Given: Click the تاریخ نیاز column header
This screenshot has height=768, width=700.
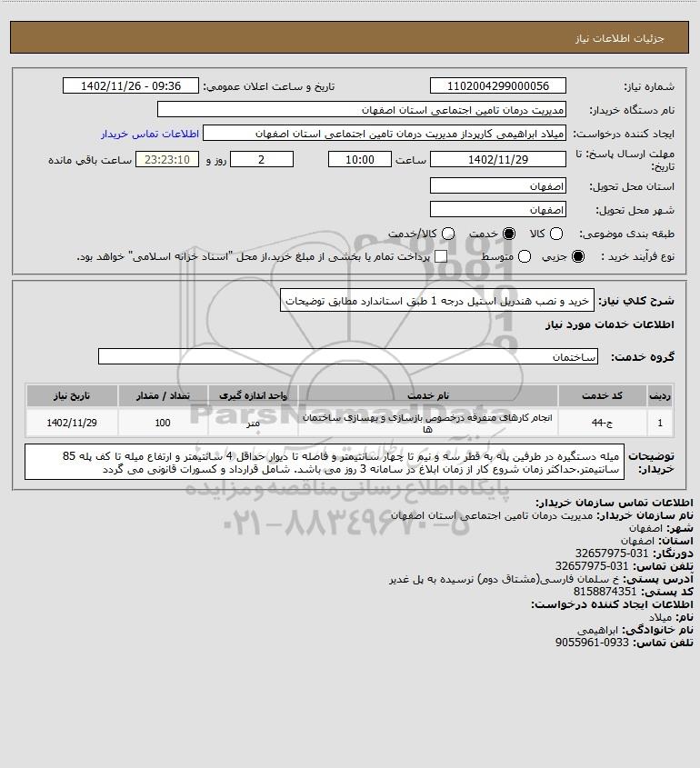Looking at the screenshot, I should pyautogui.click(x=72, y=395).
